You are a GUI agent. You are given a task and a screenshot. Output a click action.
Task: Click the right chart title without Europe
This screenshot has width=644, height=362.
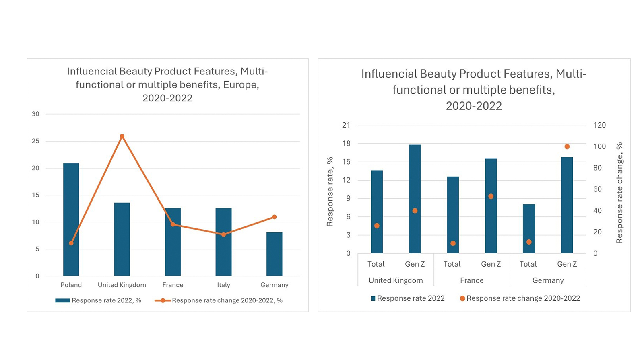coord(474,90)
